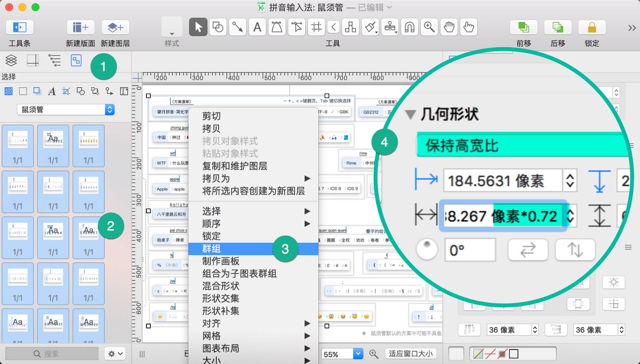Select the arrow Selection tool

coord(198,27)
